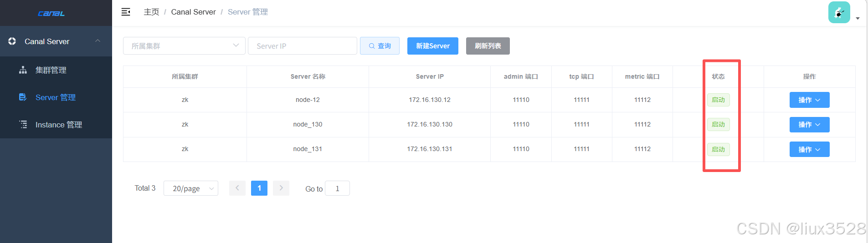The image size is (868, 243).
Task: Open 操作 dropdown for node_130
Action: [x=809, y=124]
